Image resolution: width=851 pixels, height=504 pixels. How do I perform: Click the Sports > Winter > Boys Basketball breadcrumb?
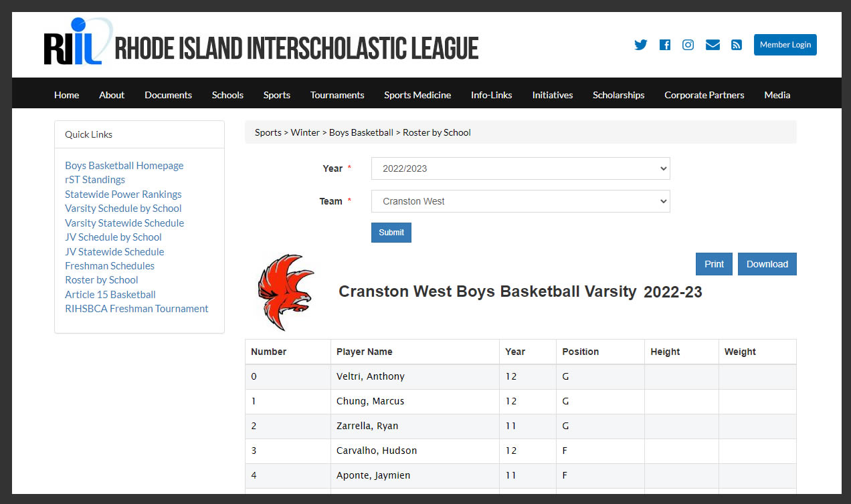(324, 132)
